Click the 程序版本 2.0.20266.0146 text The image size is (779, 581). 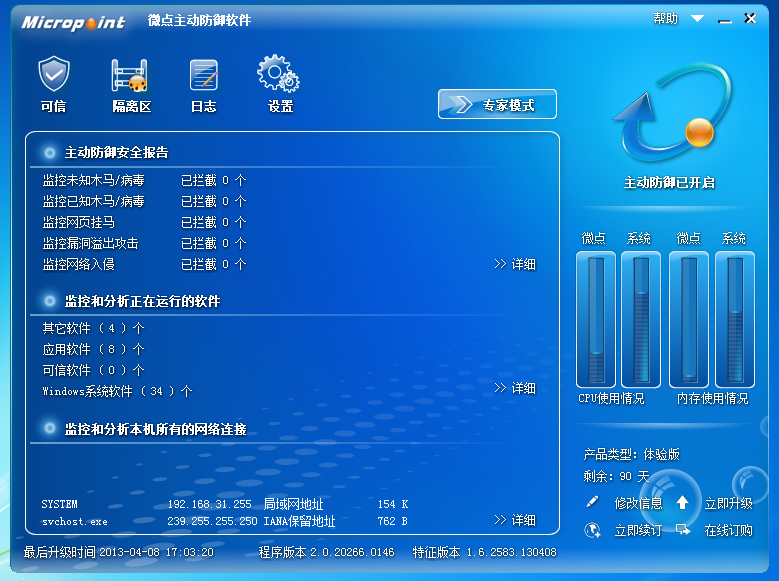click(326, 552)
